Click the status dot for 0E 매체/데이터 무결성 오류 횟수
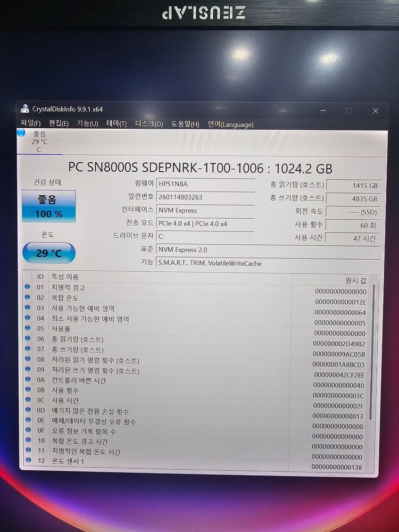399x532 pixels. pyautogui.click(x=28, y=420)
